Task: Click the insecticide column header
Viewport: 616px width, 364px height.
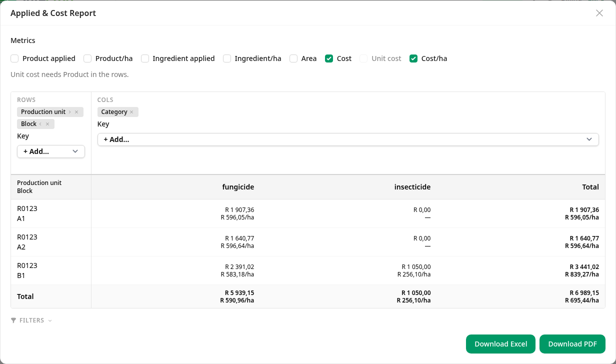Action: click(412, 187)
